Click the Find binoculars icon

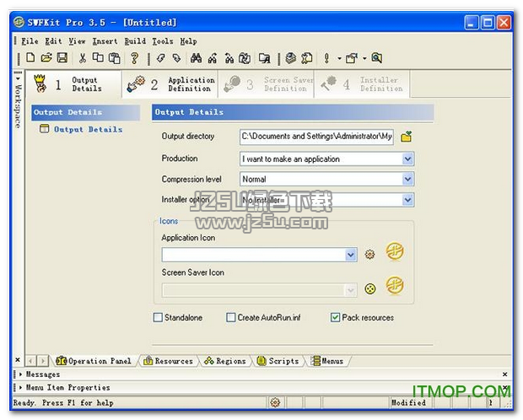[196, 58]
